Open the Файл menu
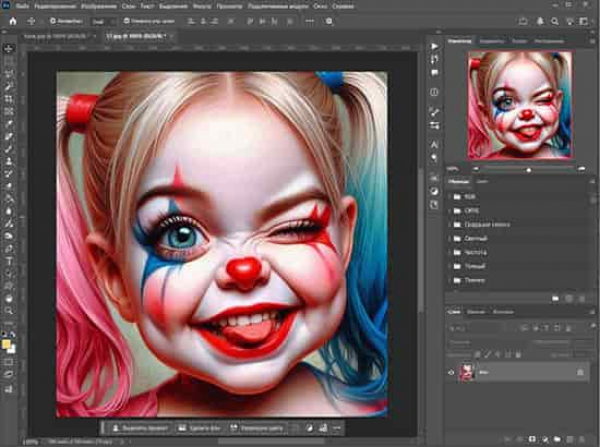 (x=23, y=6)
